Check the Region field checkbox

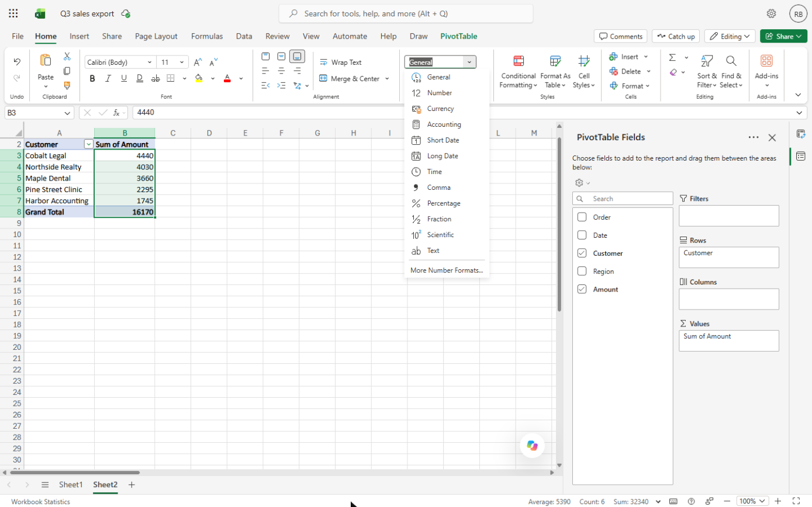(x=582, y=271)
